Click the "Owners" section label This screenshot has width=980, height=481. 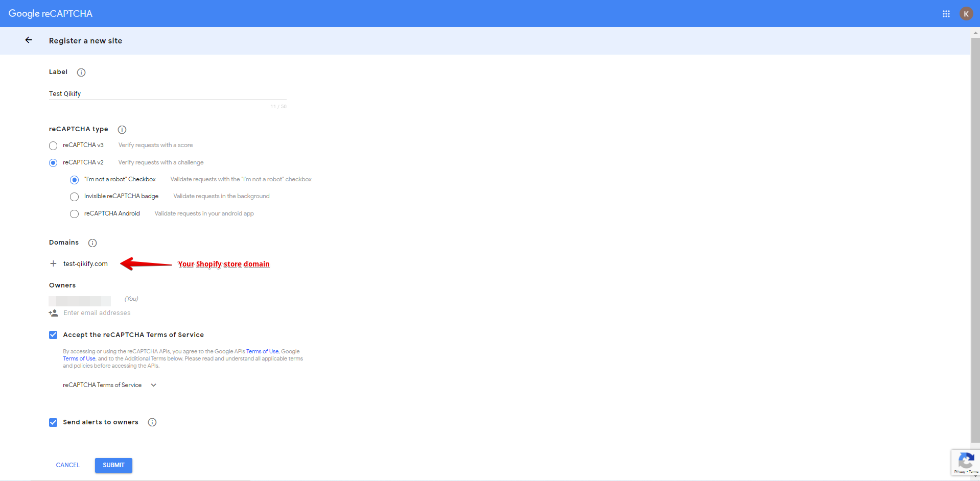coord(62,285)
